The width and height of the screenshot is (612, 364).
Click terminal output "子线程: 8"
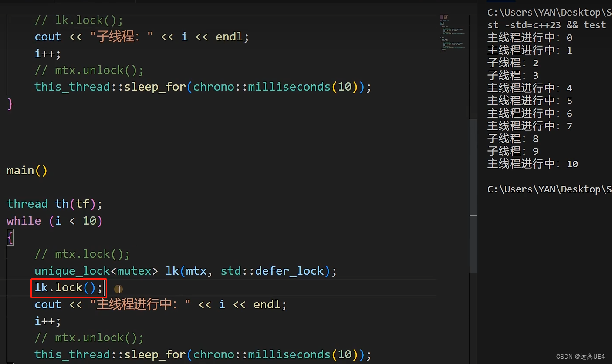[x=513, y=139]
